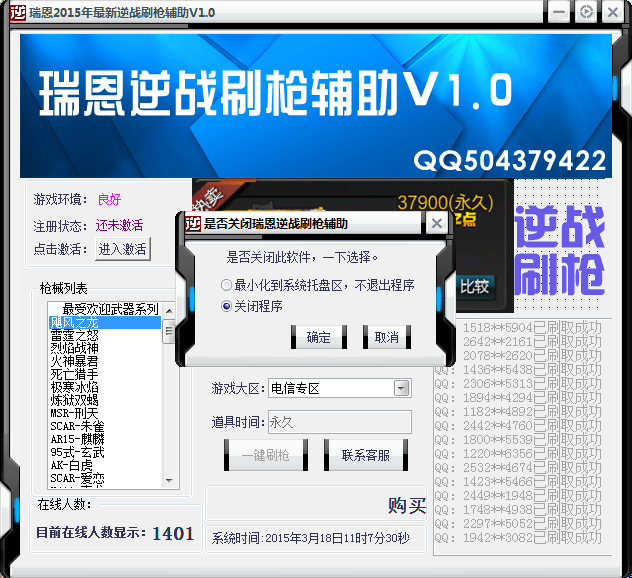Click the 比较 compare button
Viewport: 632px width, 578px height.
click(474, 286)
